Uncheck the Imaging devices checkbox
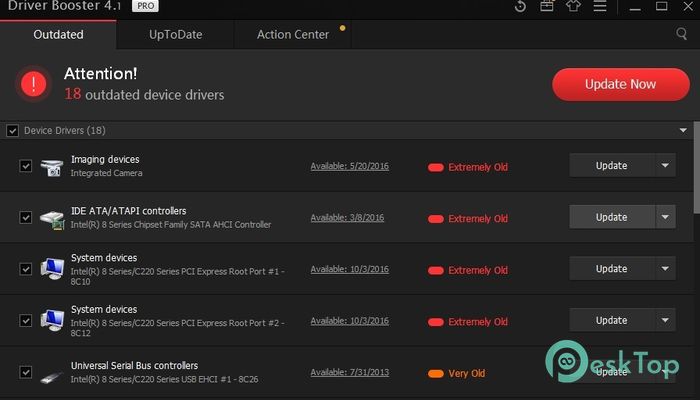 [x=25, y=166]
